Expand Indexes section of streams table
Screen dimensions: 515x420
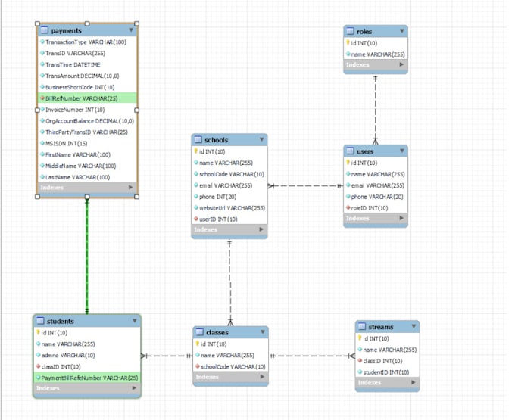(414, 382)
